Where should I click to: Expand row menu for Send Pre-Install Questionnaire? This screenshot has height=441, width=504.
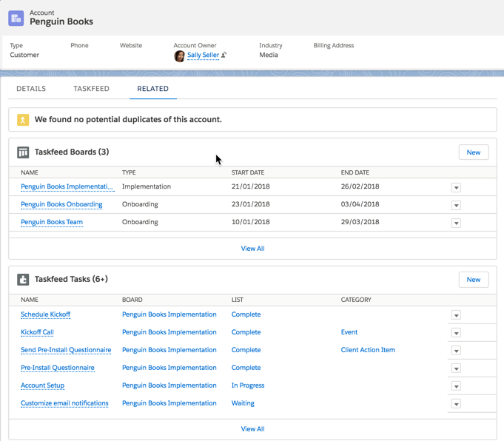click(x=456, y=350)
